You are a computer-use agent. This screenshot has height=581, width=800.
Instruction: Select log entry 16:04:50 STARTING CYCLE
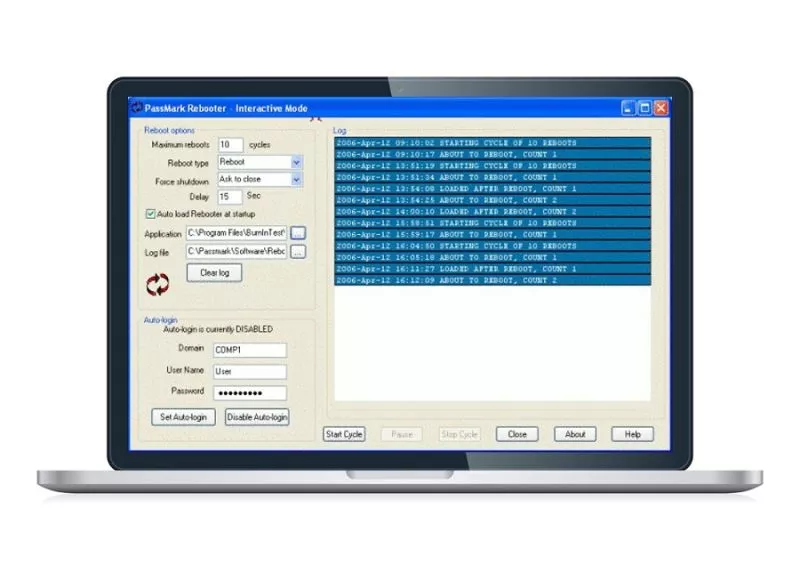point(493,246)
